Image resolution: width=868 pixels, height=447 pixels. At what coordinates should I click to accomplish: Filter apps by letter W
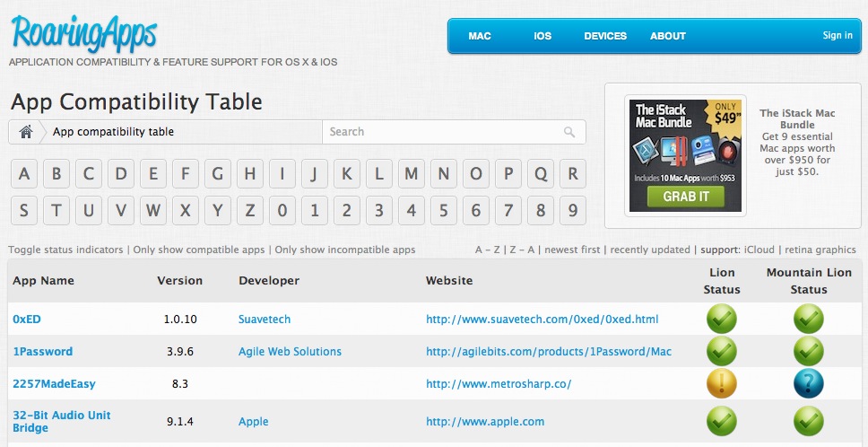pyautogui.click(x=153, y=210)
